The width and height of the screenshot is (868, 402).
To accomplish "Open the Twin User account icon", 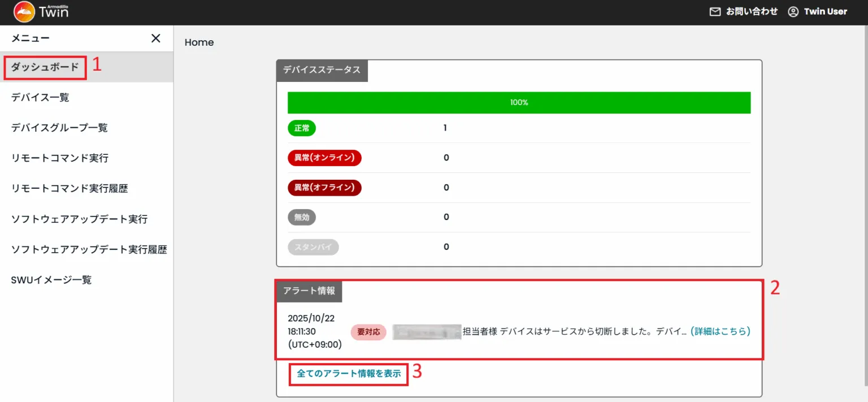I will pos(793,11).
